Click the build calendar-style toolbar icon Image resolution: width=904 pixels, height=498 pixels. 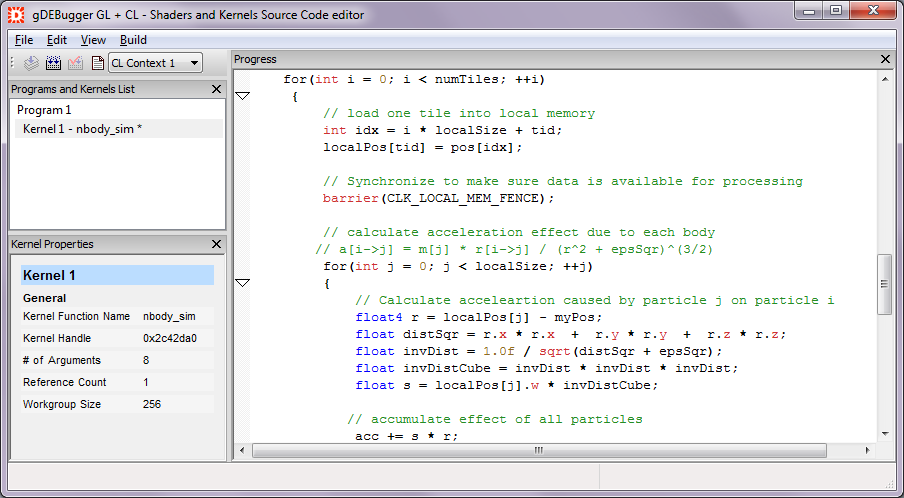click(x=53, y=63)
